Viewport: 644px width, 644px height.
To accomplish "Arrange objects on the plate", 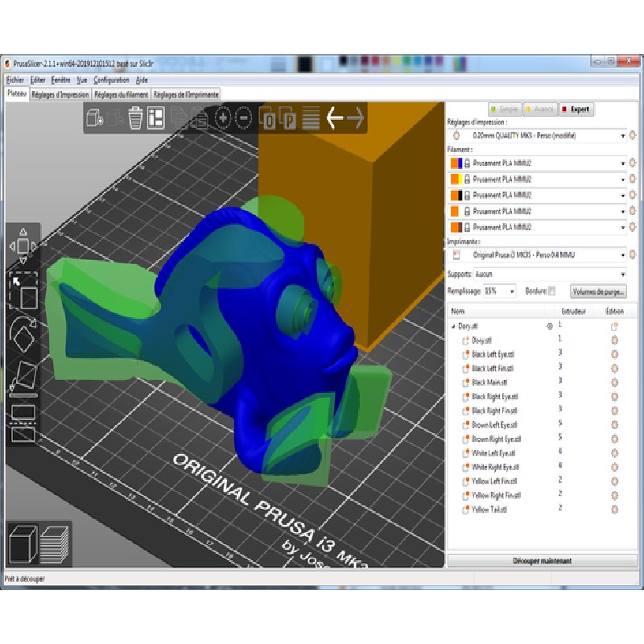I will click(156, 118).
